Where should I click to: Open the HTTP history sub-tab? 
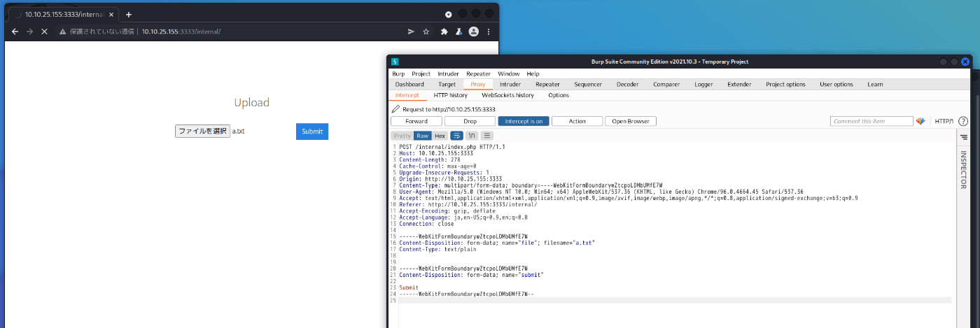click(x=451, y=95)
